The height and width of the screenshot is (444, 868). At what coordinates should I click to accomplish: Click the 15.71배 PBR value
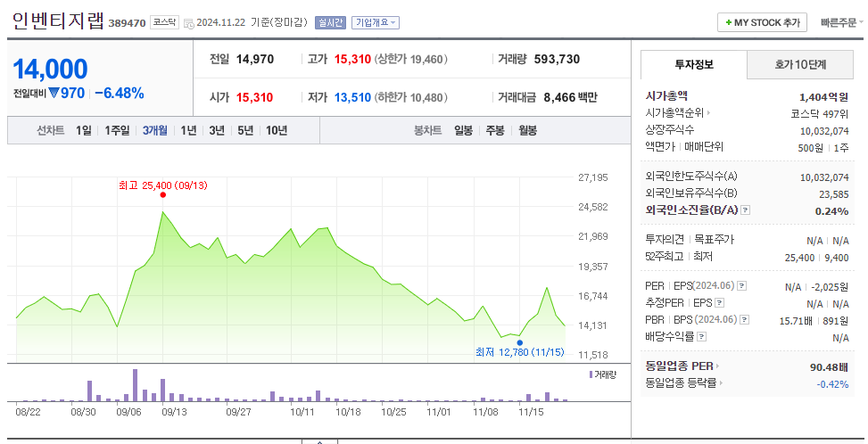[x=796, y=321]
